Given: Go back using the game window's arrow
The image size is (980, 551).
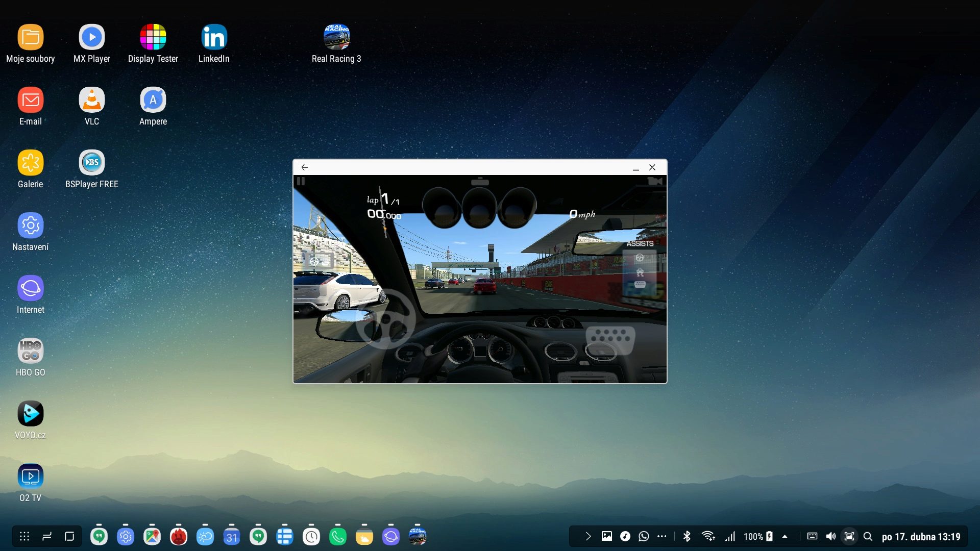Looking at the screenshot, I should point(305,167).
